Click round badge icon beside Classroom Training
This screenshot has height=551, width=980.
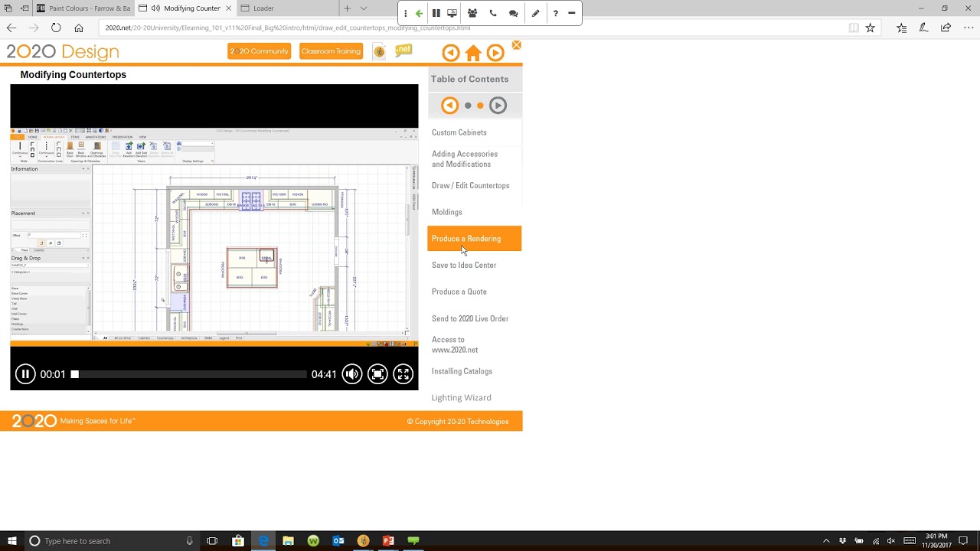[x=379, y=51]
